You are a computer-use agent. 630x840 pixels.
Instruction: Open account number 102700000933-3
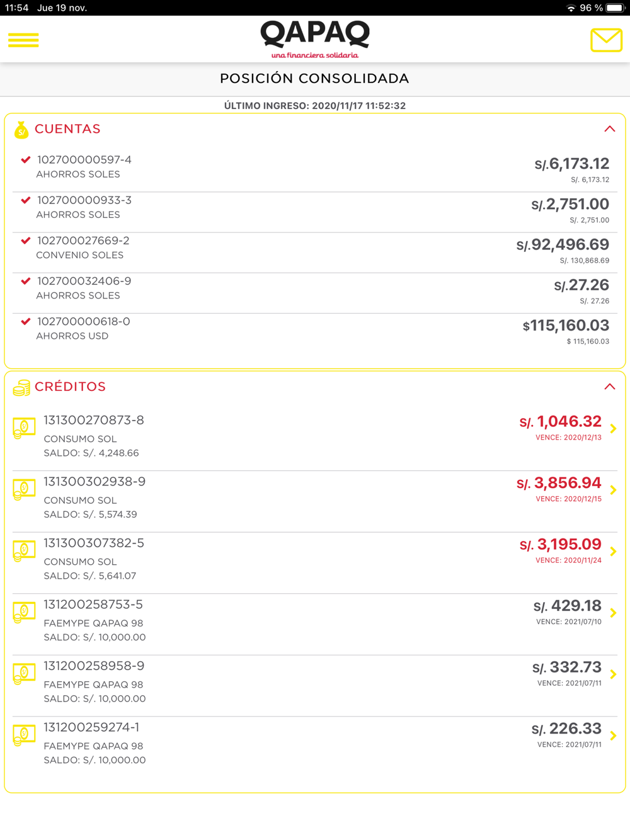click(84, 200)
